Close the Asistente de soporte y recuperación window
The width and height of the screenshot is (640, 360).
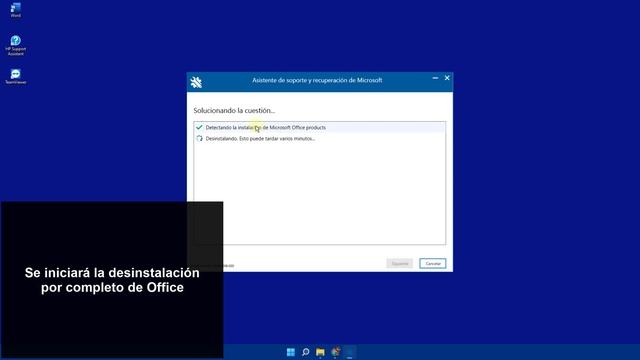click(447, 78)
